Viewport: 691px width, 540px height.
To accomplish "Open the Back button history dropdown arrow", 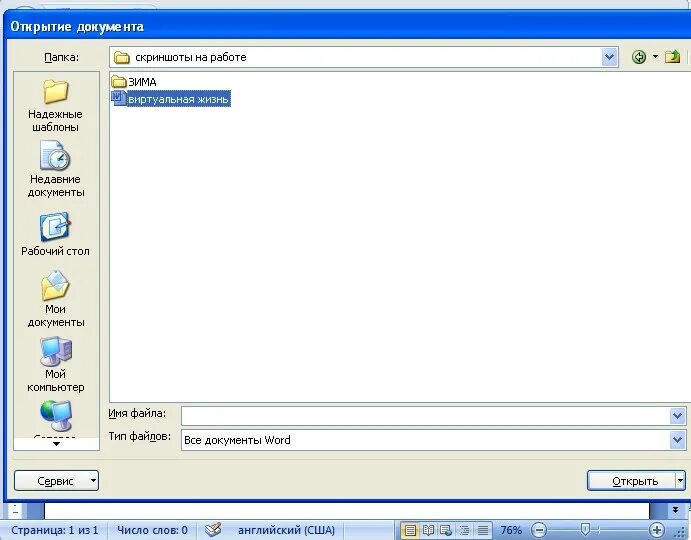I will [x=655, y=57].
